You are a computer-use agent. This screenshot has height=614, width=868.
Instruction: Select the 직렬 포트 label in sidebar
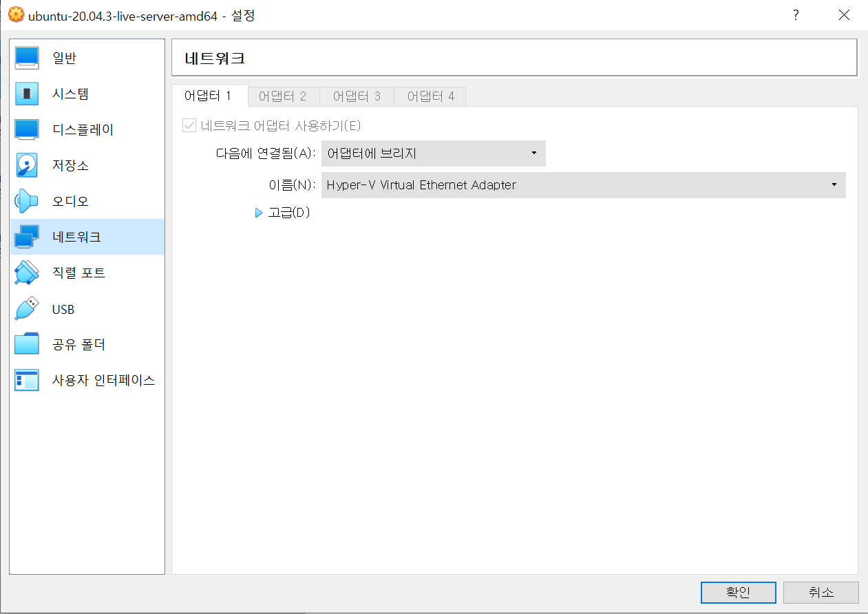coord(79,273)
